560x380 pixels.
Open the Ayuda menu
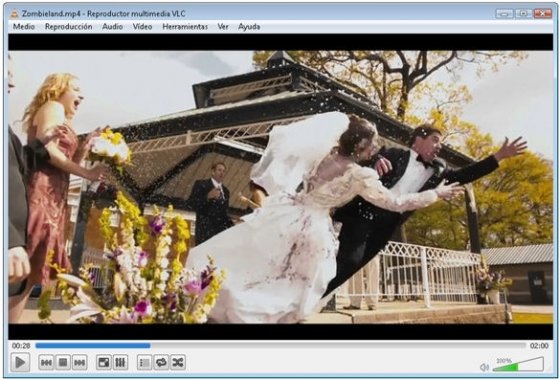pyautogui.click(x=249, y=27)
